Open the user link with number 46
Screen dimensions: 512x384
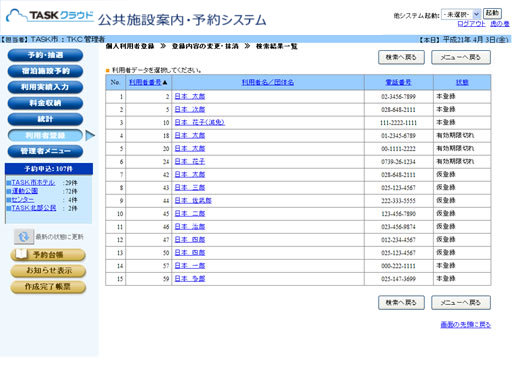pyautogui.click(x=190, y=227)
